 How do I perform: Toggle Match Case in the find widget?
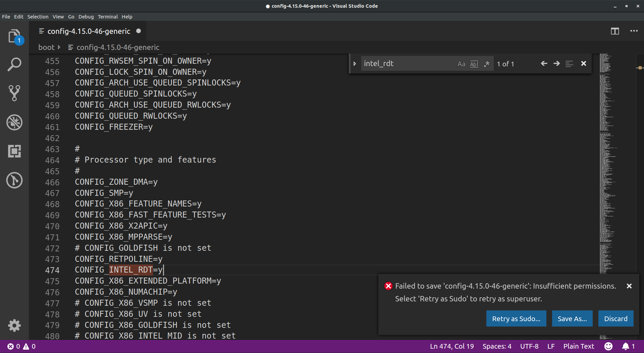[461, 64]
